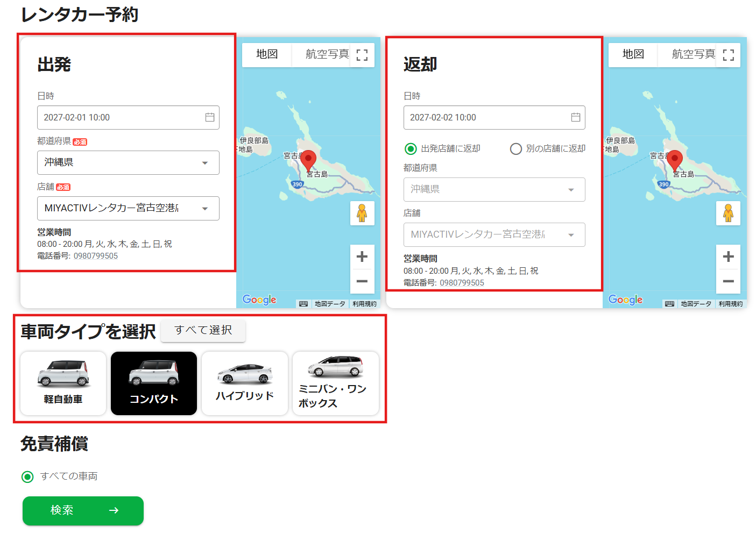Click the departure date-time input field
756x541 pixels.
(x=118, y=117)
